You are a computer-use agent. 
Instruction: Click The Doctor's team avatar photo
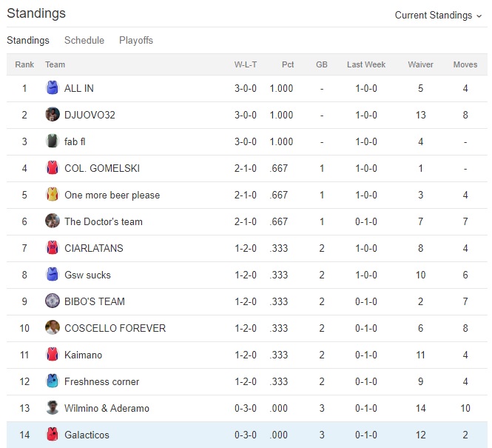pos(52,221)
